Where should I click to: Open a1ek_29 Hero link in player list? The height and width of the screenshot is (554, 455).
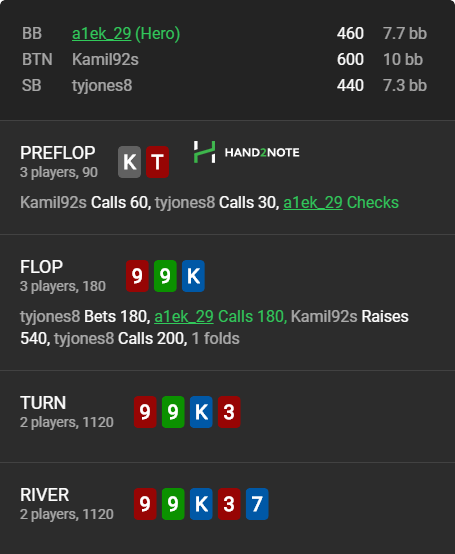pos(101,34)
